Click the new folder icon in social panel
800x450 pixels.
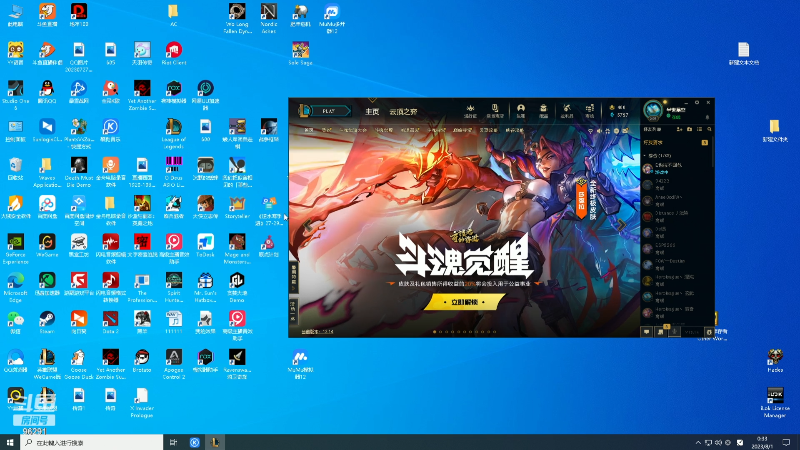pos(689,130)
